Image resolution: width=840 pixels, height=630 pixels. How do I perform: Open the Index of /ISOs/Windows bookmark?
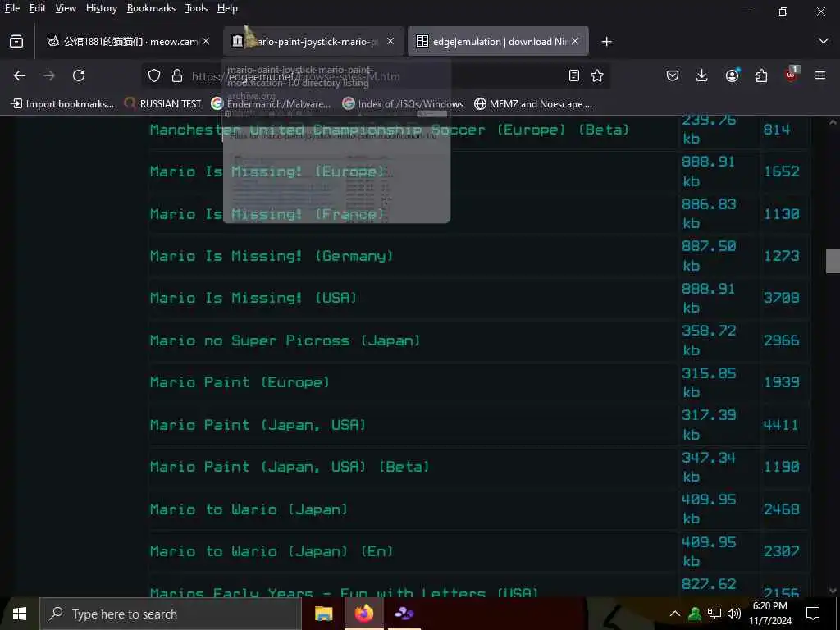[403, 104]
